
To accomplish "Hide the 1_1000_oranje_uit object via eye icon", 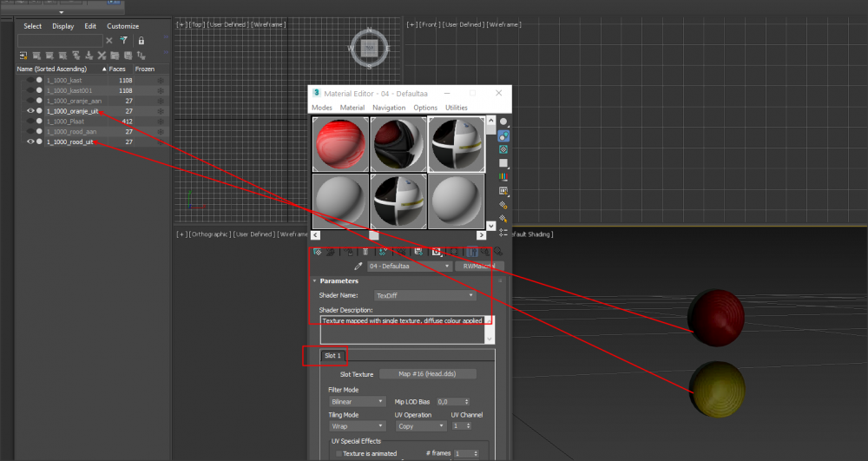I will click(x=30, y=111).
